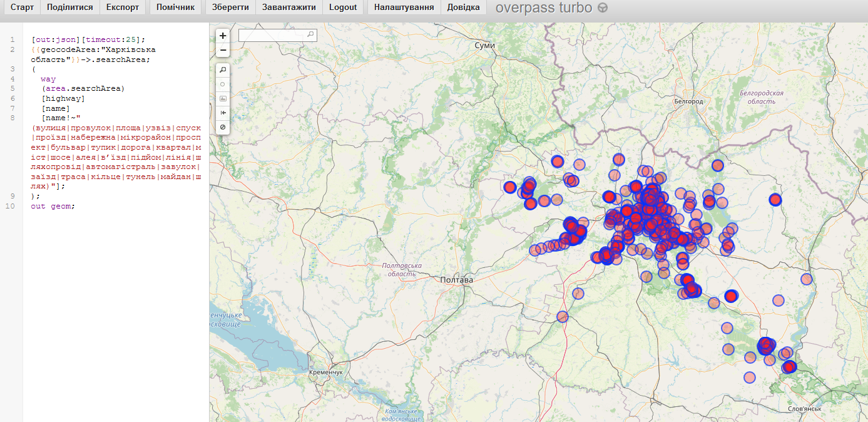Image resolution: width=868 pixels, height=422 pixels.
Task: Open the Експорт dialog
Action: (123, 8)
